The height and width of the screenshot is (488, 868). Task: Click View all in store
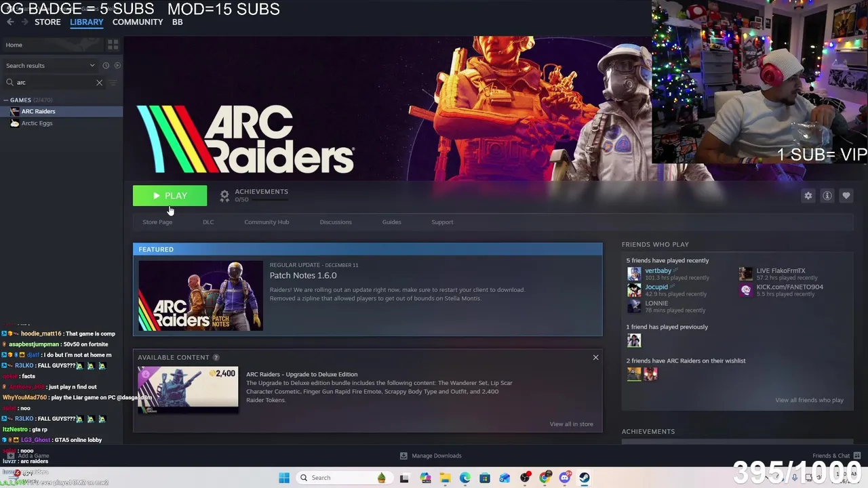click(571, 424)
